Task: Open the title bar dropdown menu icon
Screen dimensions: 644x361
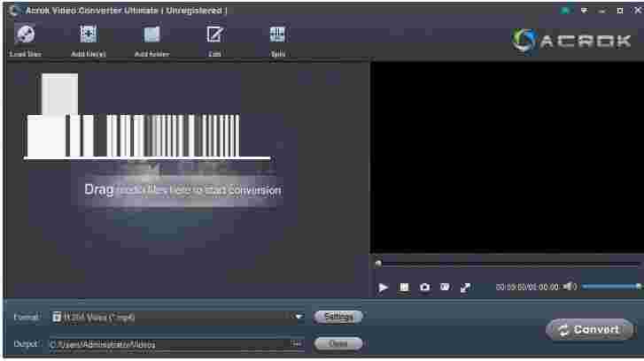Action: tap(584, 11)
